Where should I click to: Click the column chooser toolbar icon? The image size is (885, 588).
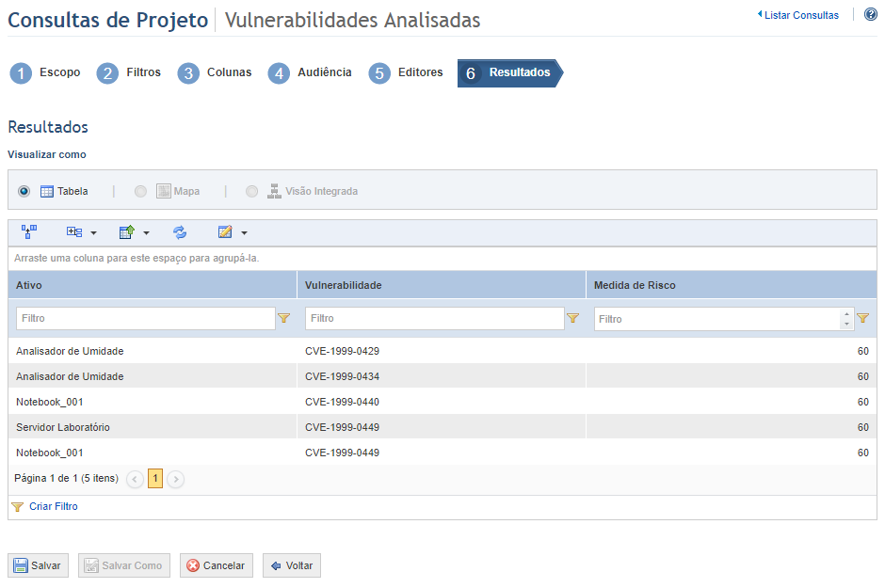tap(29, 231)
